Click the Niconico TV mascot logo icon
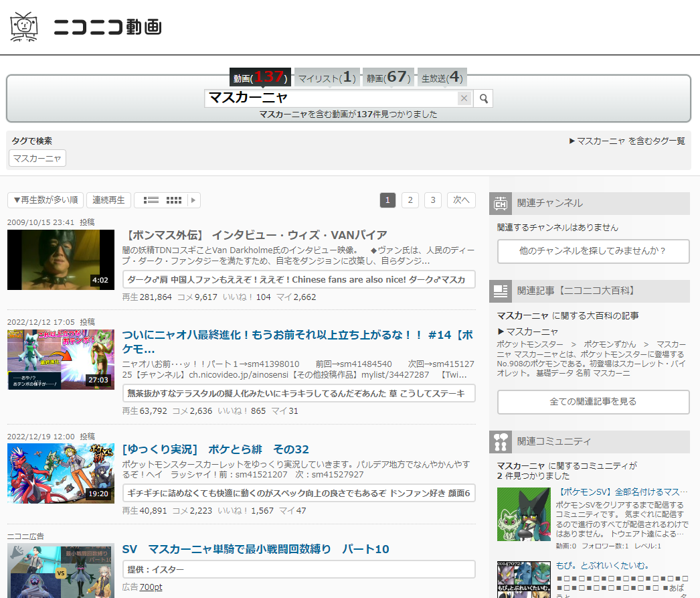The image size is (700, 598). click(x=23, y=27)
